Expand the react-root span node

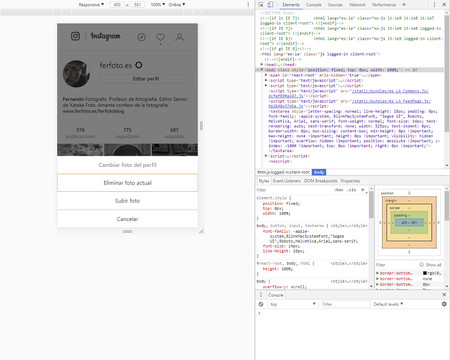266,75
